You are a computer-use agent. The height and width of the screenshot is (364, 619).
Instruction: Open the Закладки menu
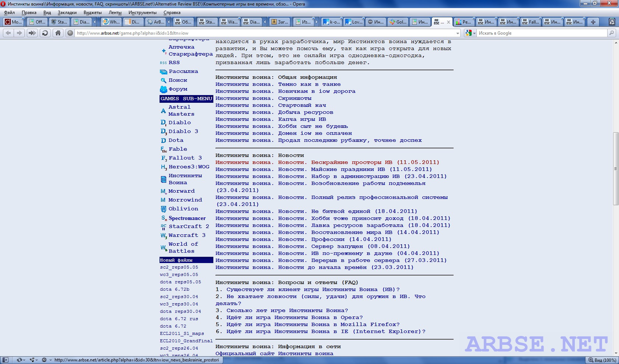pyautogui.click(x=67, y=13)
